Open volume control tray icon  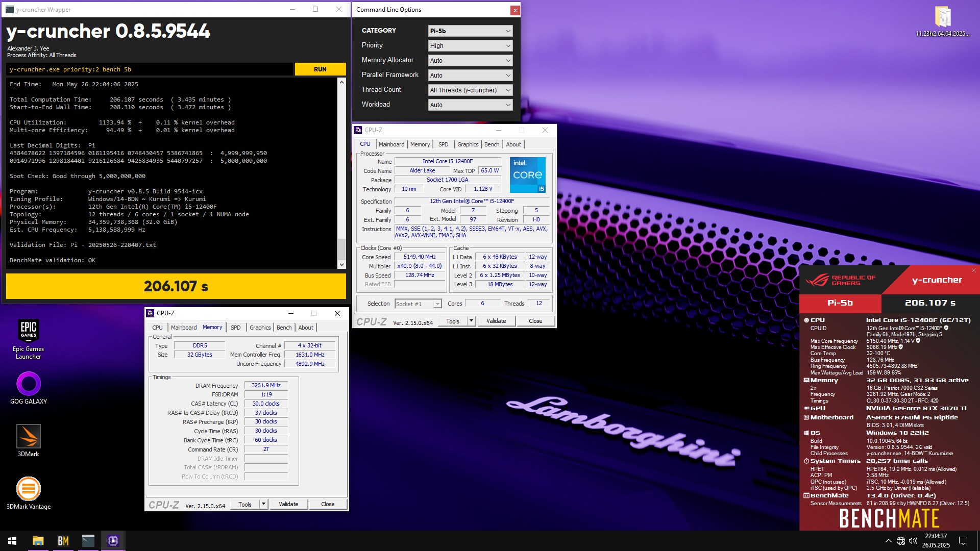click(x=913, y=541)
